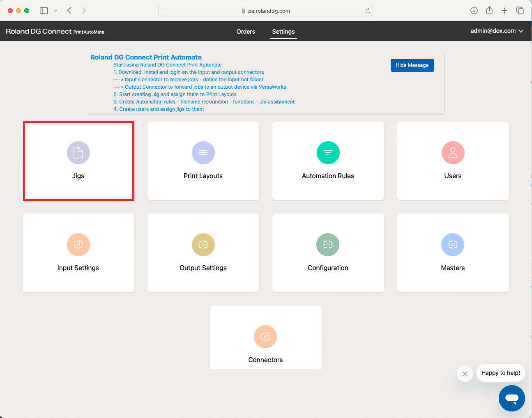
Task: Go back to the previous page
Action: pyautogui.click(x=69, y=11)
